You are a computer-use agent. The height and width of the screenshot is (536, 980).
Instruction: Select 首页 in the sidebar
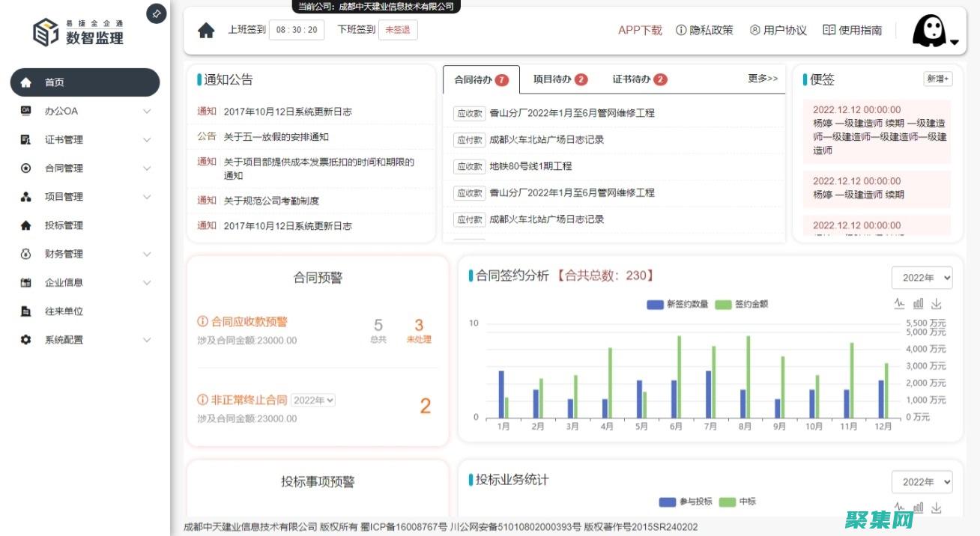click(85, 82)
